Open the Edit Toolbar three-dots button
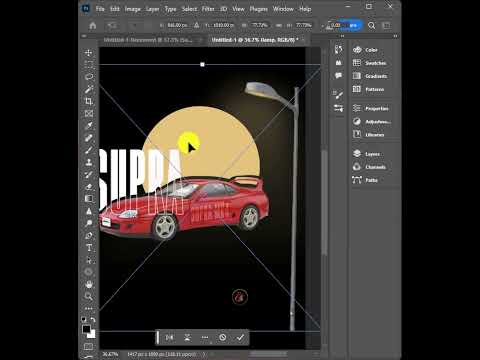Screen dimensions: 480x360 [88, 309]
